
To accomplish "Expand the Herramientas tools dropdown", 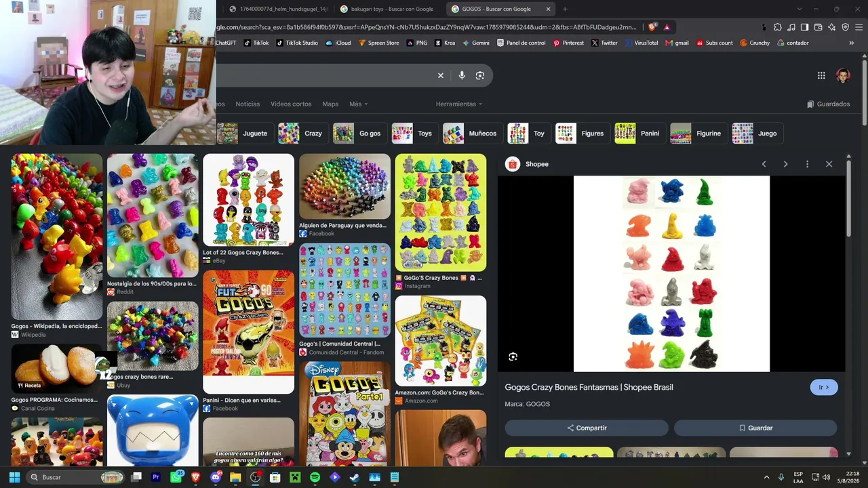I will [x=459, y=104].
